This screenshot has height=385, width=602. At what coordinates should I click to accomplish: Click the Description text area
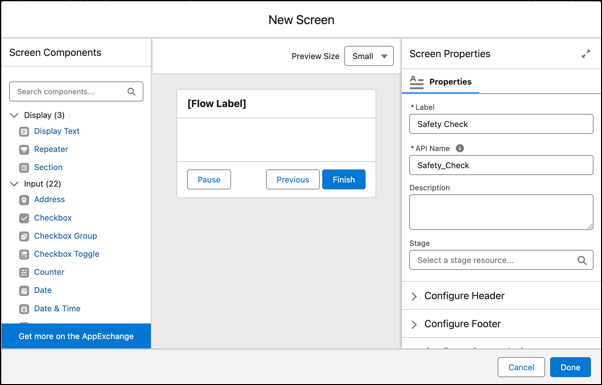(501, 212)
